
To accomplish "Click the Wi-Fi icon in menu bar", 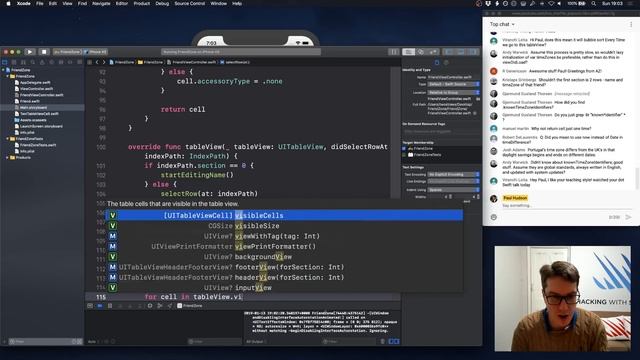I will (551, 3).
